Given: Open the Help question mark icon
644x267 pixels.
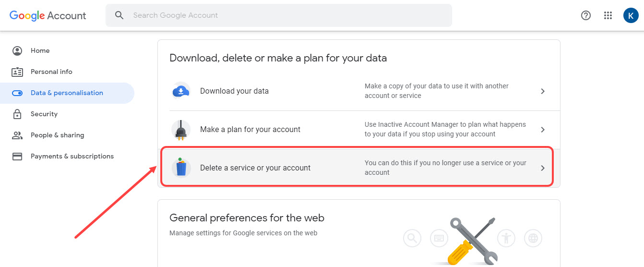Looking at the screenshot, I should [x=585, y=15].
